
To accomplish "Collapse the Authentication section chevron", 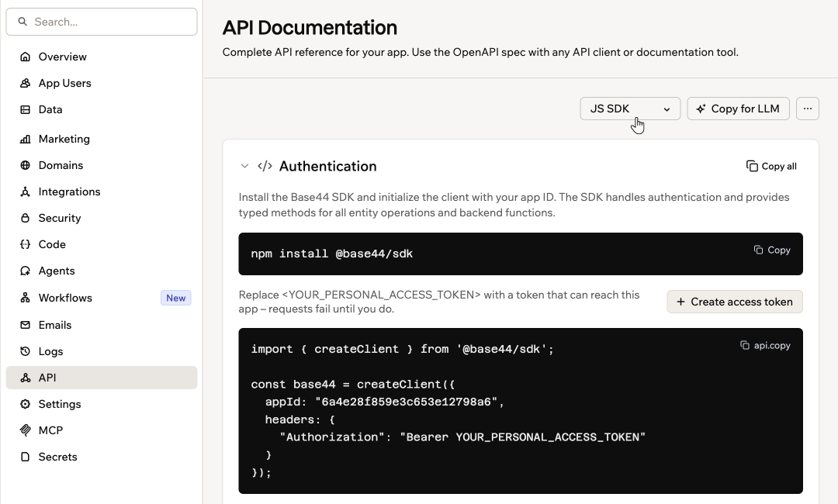I will pos(244,166).
